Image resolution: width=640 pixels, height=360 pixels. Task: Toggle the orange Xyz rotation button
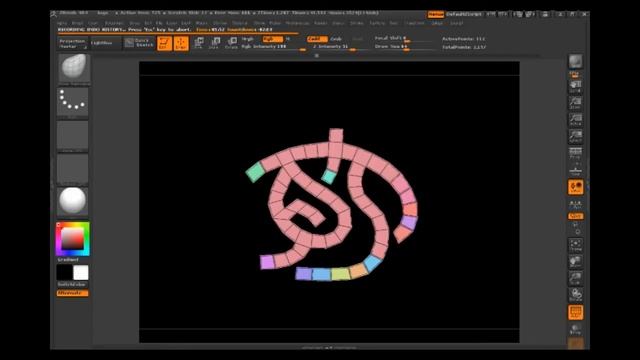point(576,216)
